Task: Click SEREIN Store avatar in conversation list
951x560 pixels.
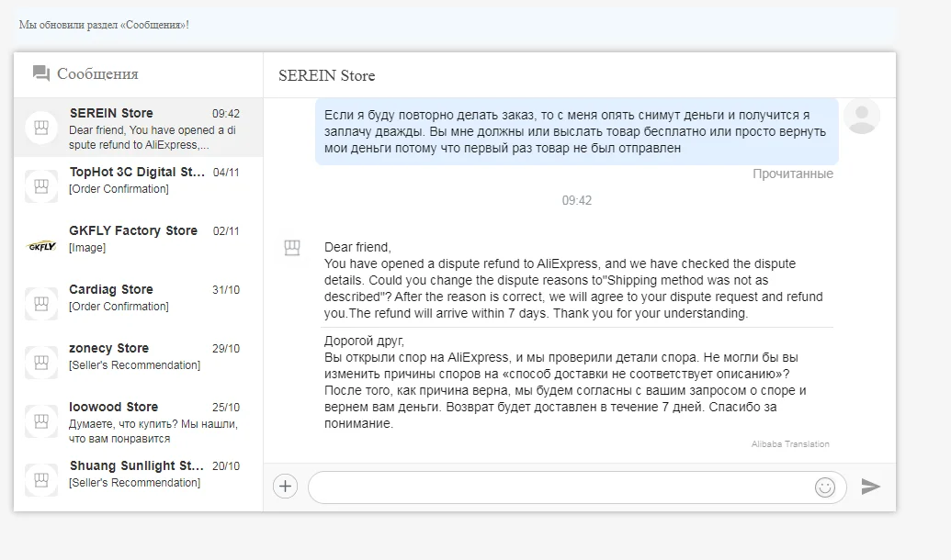Action: [41, 128]
